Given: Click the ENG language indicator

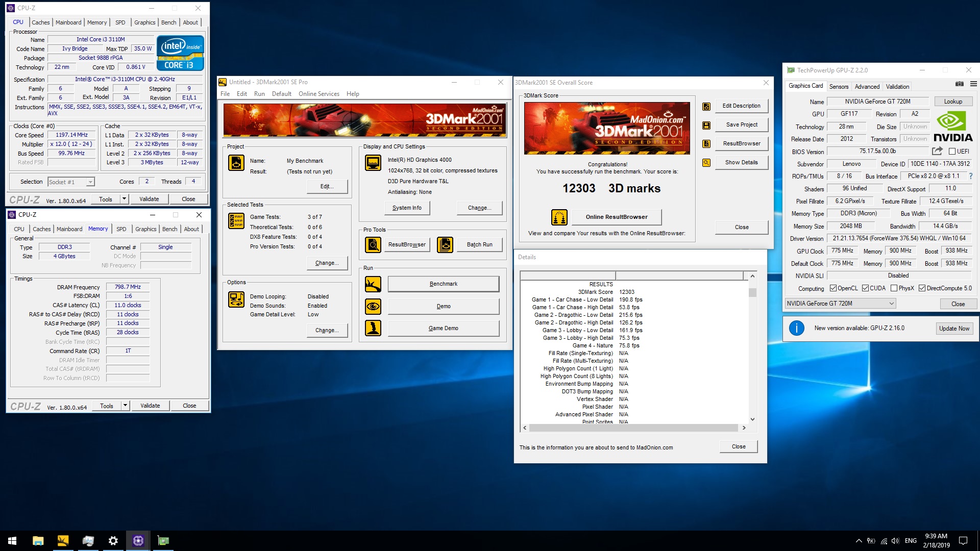Looking at the screenshot, I should click(x=911, y=541).
